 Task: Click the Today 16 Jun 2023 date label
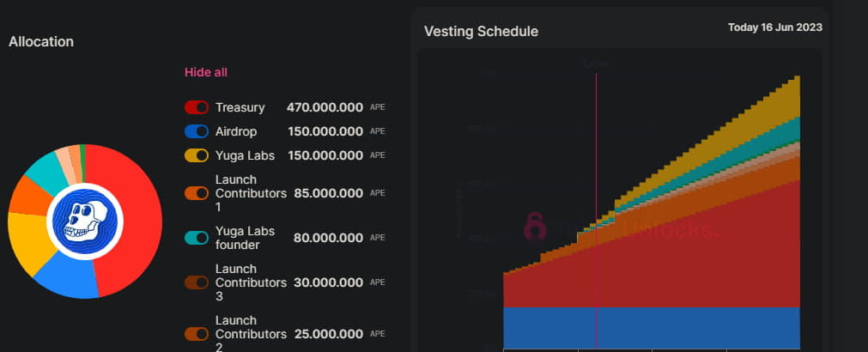point(774,27)
